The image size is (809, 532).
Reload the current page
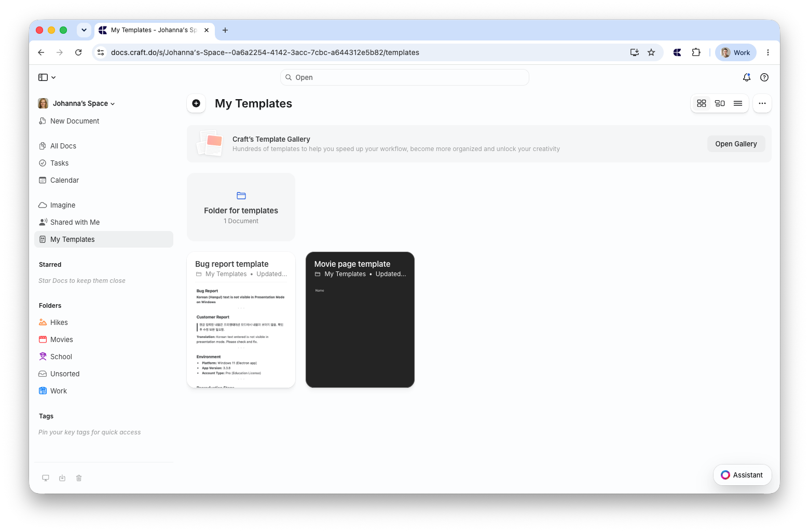point(78,52)
